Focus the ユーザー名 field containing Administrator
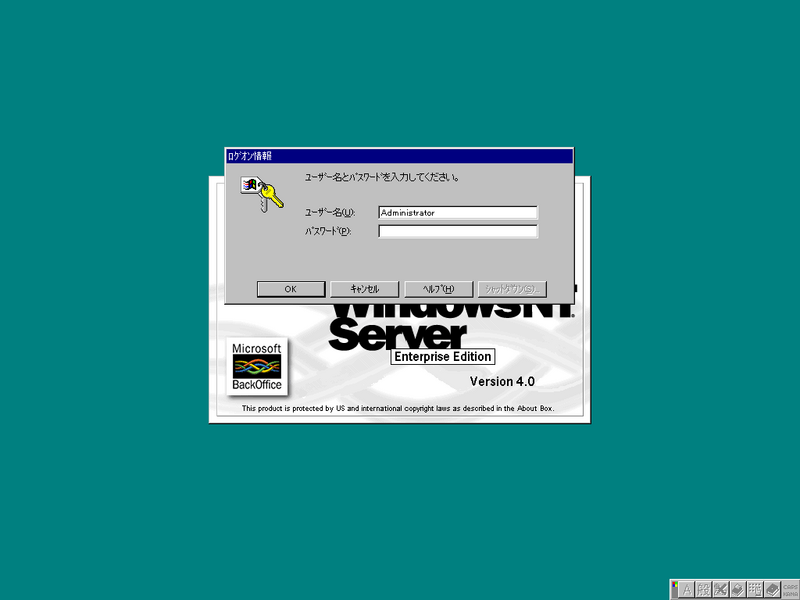The image size is (800, 600). coord(458,213)
